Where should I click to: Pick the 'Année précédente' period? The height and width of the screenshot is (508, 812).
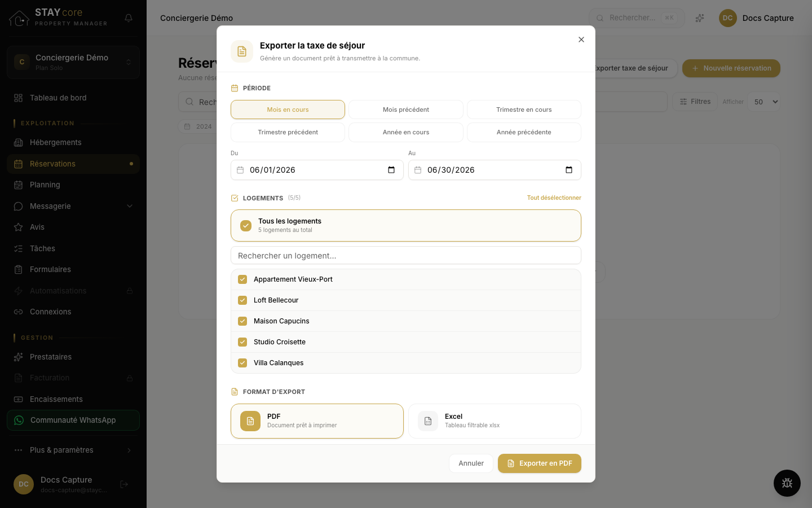(x=524, y=132)
